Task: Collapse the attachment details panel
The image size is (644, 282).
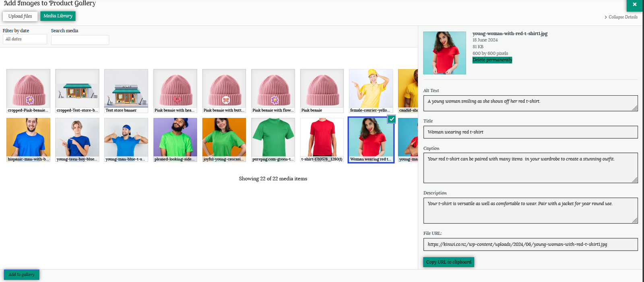Action: tap(621, 17)
